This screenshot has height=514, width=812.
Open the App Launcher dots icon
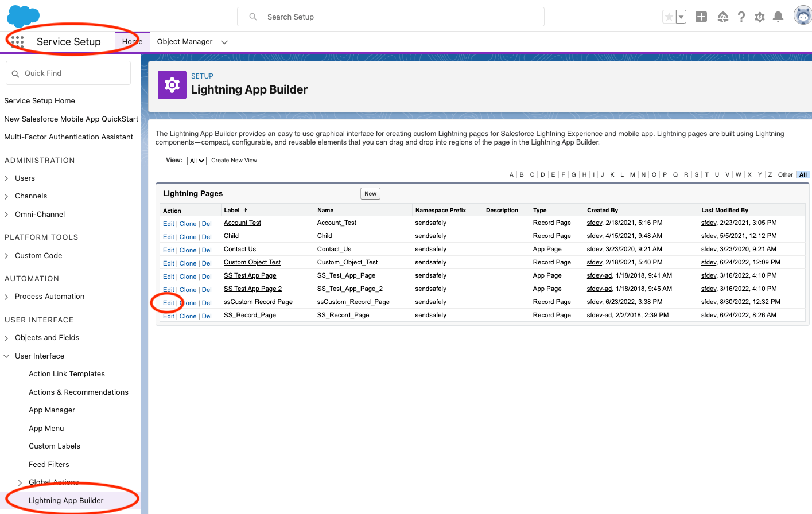click(x=17, y=41)
